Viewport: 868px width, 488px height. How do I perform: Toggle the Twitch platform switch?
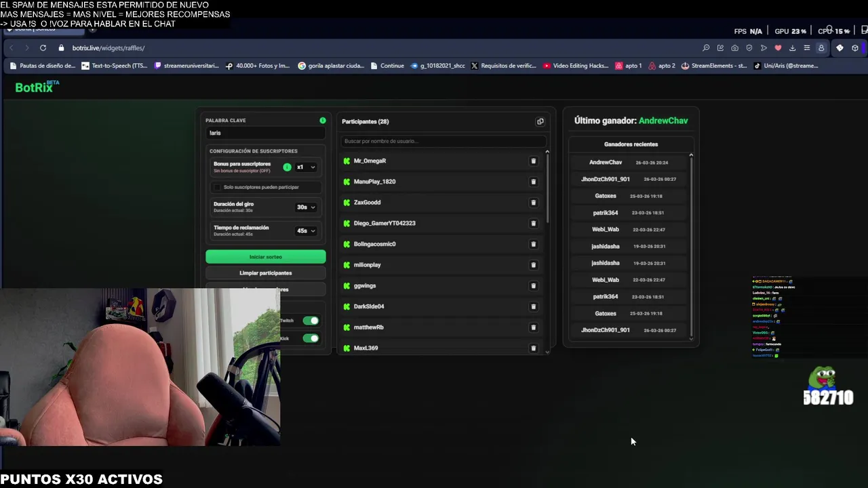(x=311, y=321)
